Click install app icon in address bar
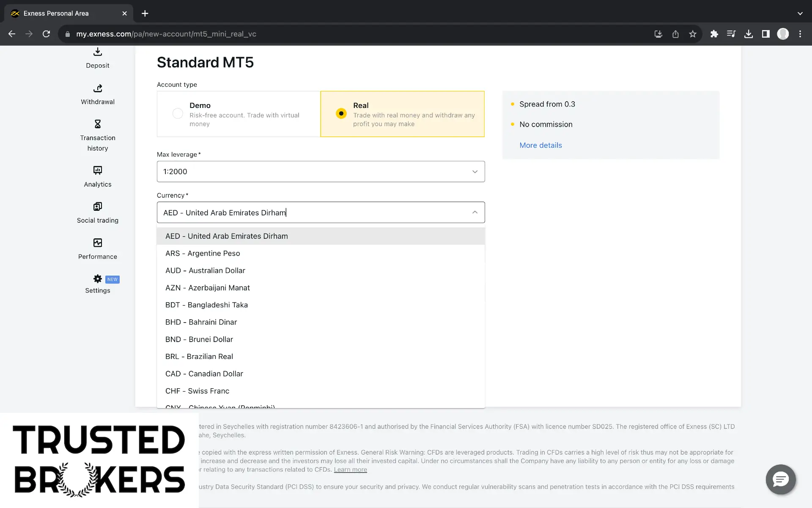This screenshot has width=812, height=508. pyautogui.click(x=658, y=34)
